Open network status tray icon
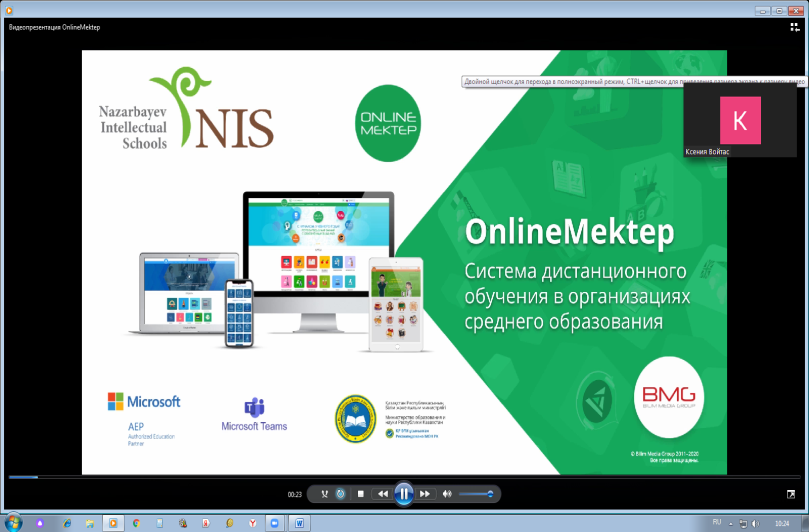This screenshot has height=532, width=809. pos(743,523)
